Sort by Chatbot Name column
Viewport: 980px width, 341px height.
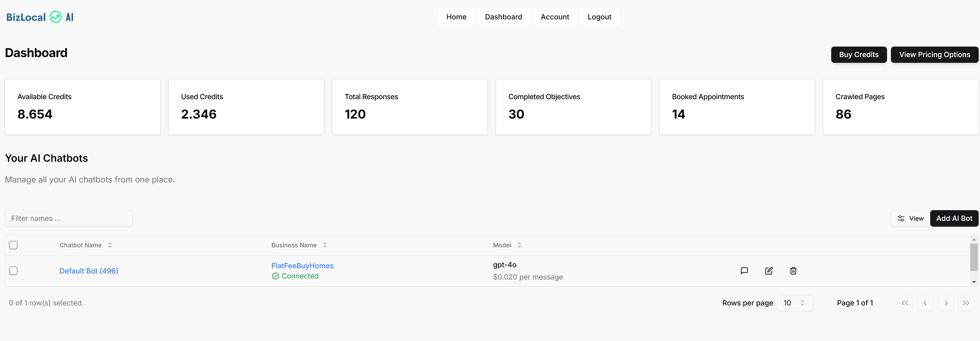click(x=86, y=245)
